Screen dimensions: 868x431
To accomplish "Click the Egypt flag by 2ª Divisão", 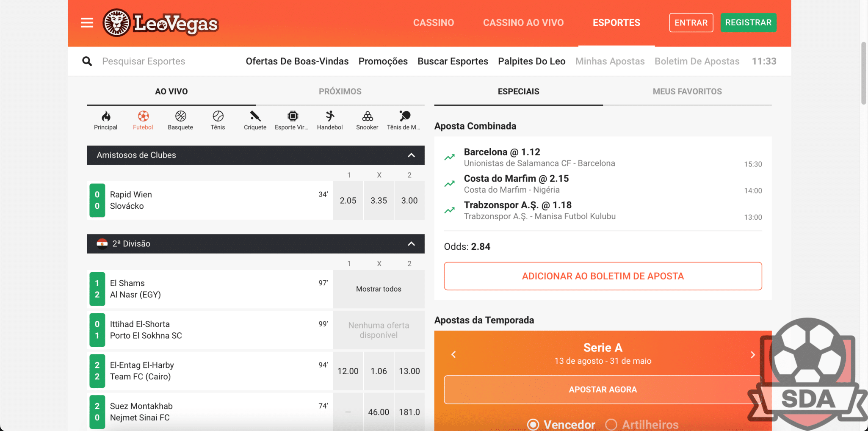I will [102, 243].
